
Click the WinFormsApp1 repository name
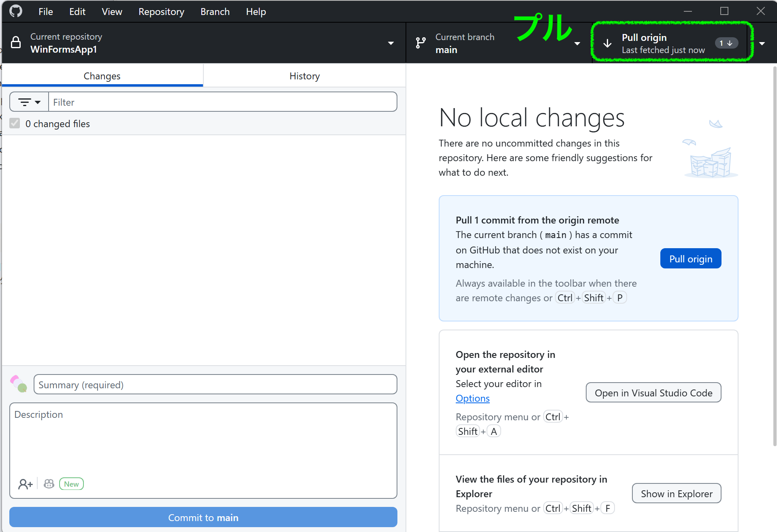(64, 49)
